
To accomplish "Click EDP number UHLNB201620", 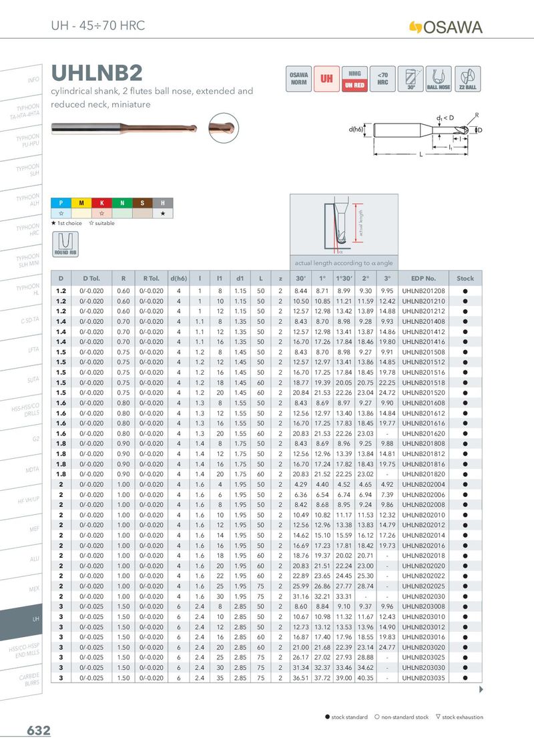I will [424, 433].
